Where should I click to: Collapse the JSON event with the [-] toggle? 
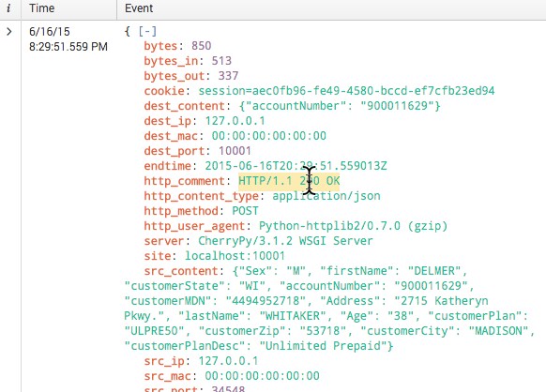147,31
